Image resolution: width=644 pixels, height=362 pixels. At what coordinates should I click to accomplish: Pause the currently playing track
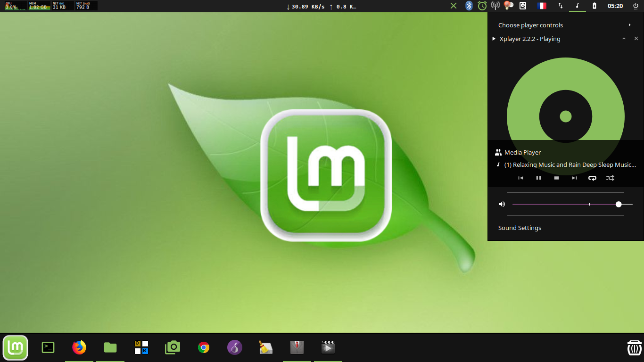click(538, 178)
